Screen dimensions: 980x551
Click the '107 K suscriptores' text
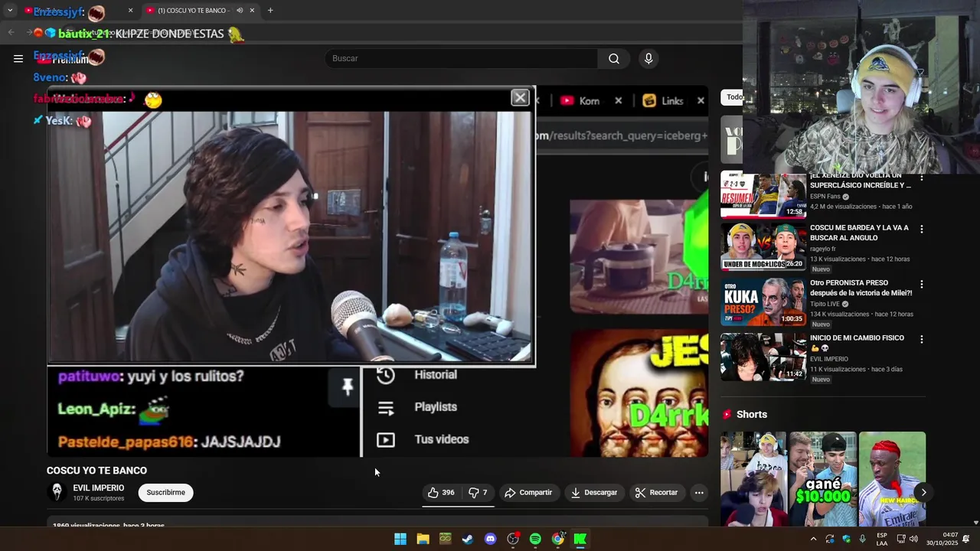pyautogui.click(x=99, y=498)
